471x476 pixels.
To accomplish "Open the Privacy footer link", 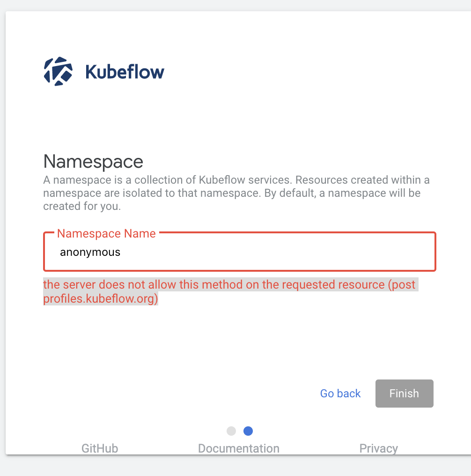I will (378, 448).
